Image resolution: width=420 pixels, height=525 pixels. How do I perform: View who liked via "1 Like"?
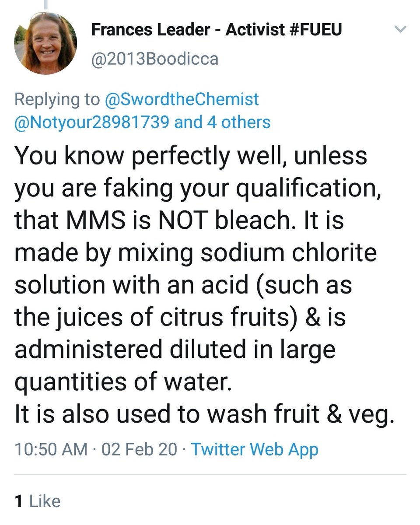(x=37, y=501)
